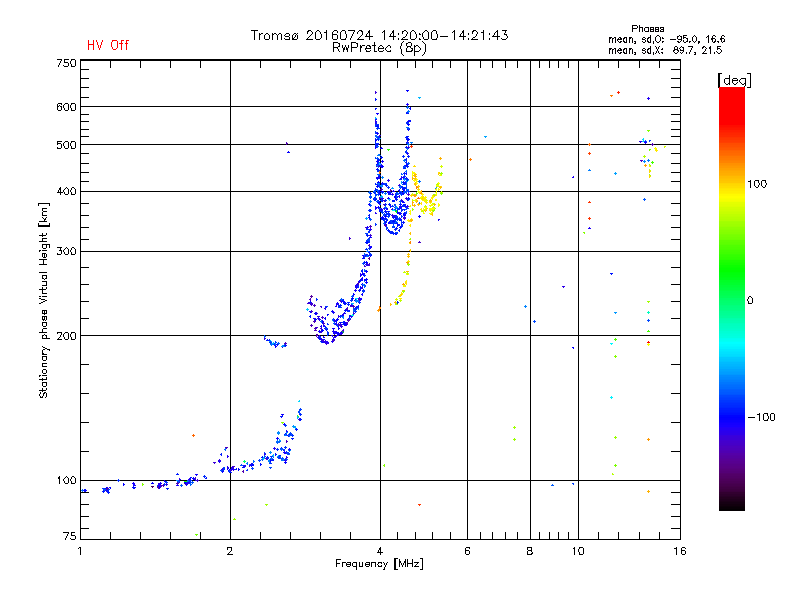The image size is (800, 600).
Task: Click the 10 MHz frequency tick label
Action: (x=578, y=551)
